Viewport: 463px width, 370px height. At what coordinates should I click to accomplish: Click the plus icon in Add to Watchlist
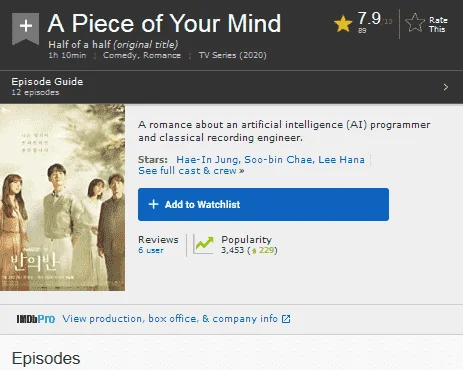(x=153, y=204)
